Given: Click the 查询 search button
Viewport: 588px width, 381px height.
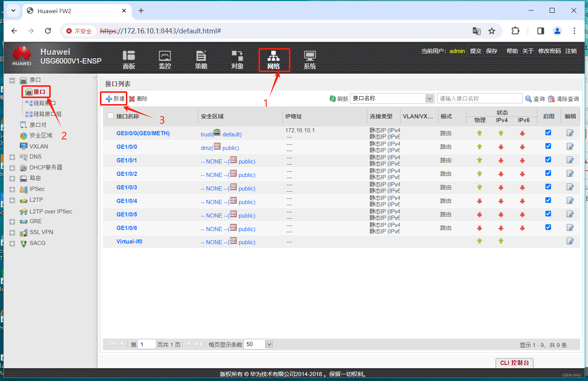Looking at the screenshot, I should tap(535, 98).
